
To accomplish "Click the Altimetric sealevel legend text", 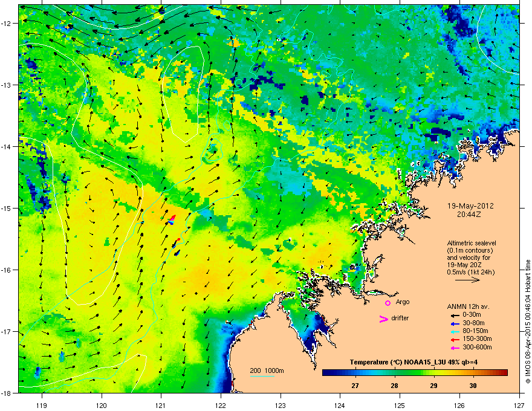I will (472, 243).
